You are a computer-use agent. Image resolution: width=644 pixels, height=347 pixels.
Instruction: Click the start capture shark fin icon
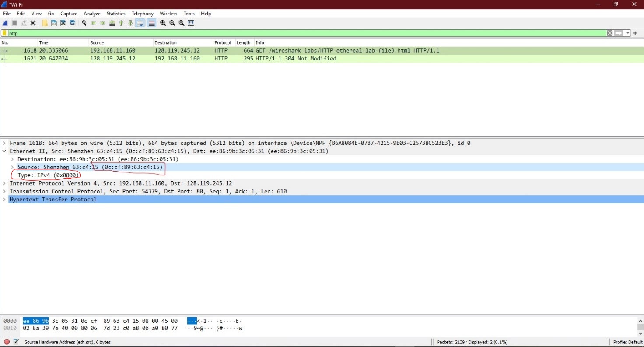tap(5, 23)
